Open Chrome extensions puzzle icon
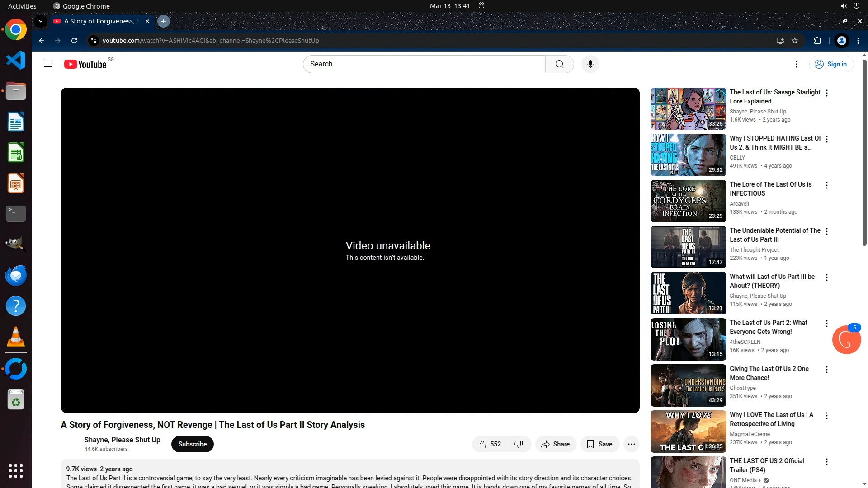 (817, 41)
